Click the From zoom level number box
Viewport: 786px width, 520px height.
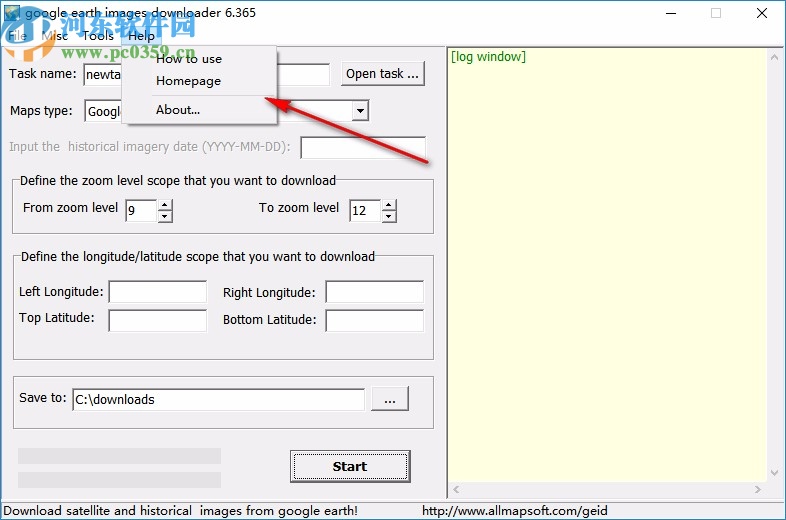[x=141, y=211]
